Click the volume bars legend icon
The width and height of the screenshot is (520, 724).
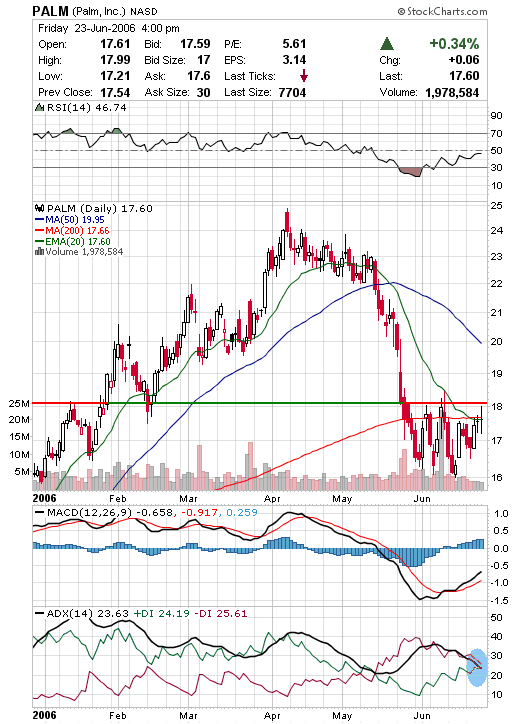point(39,252)
